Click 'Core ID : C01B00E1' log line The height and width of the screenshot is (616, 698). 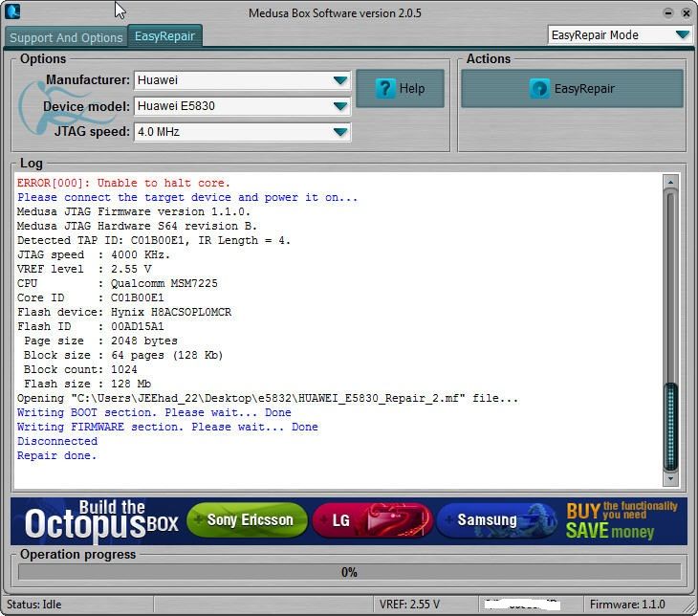tap(91, 297)
